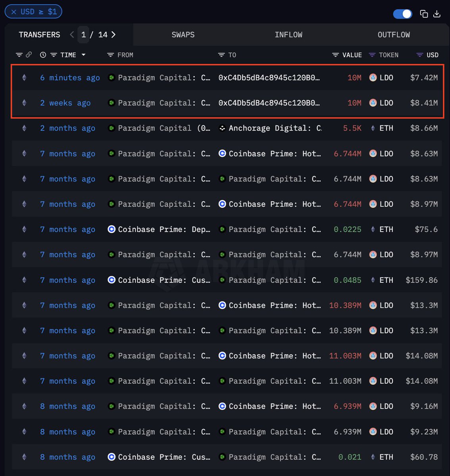
Task: Open the 2 months ago transaction
Action: 67,128
